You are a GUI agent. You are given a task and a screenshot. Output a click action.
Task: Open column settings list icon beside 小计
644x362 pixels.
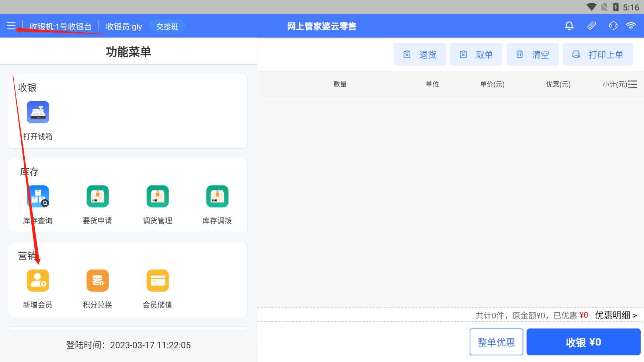click(x=633, y=84)
